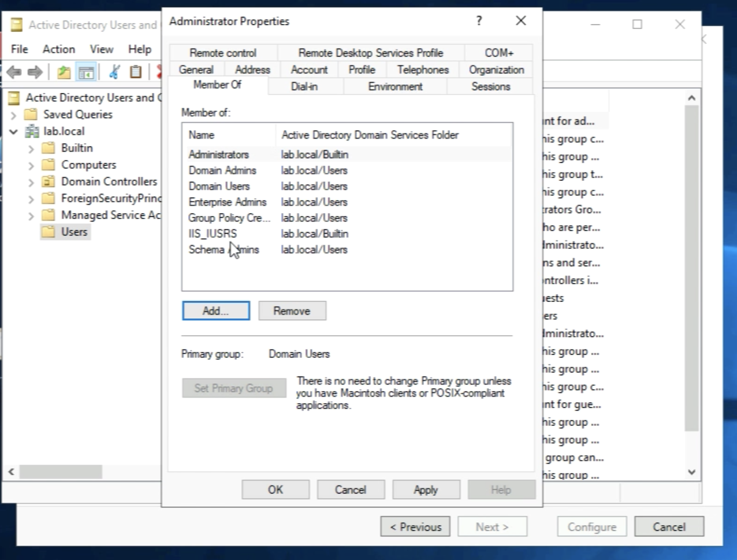Collapse the lab.local tree node
Image resolution: width=737 pixels, height=560 pixels.
(13, 132)
